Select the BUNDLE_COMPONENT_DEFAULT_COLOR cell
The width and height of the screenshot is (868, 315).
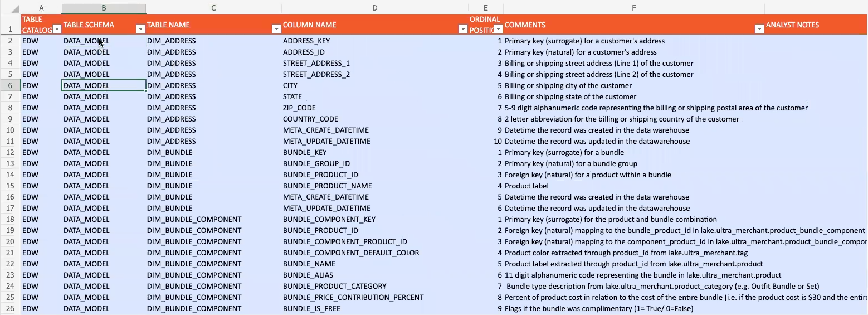(x=375, y=253)
